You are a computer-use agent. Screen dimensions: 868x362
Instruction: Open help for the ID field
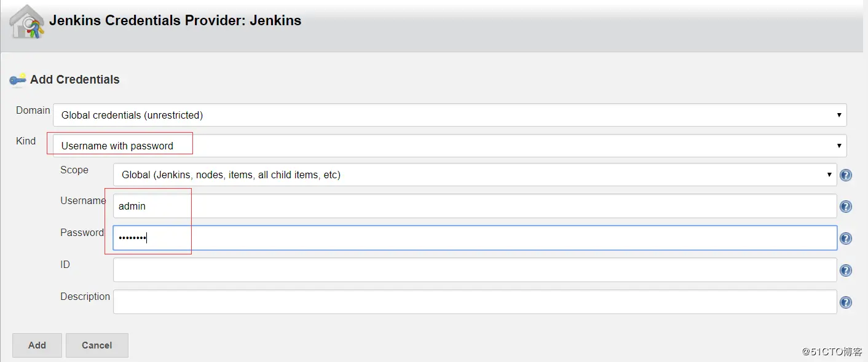click(846, 270)
